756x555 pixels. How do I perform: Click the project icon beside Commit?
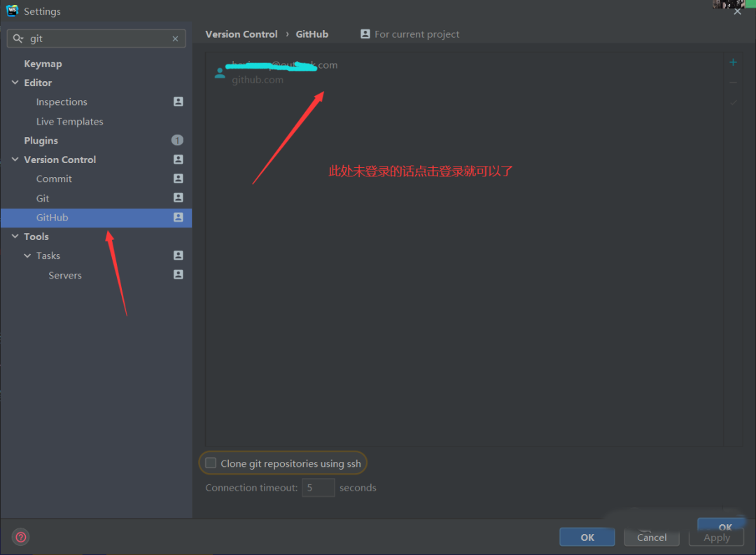(178, 178)
